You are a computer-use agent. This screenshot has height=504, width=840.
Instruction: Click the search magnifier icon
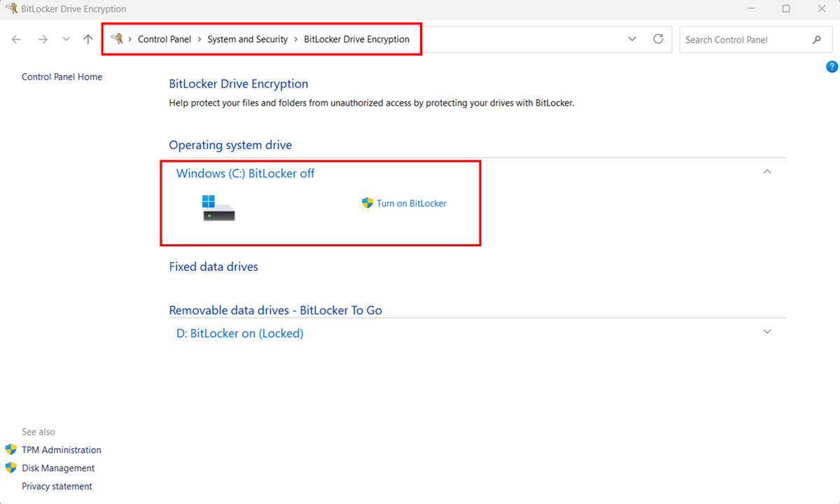click(x=817, y=40)
